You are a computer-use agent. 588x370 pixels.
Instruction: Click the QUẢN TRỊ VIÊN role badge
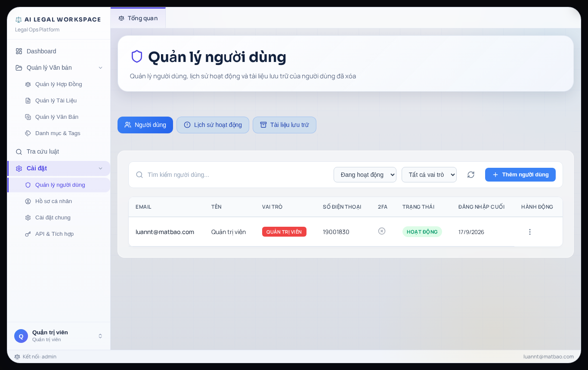coord(284,232)
